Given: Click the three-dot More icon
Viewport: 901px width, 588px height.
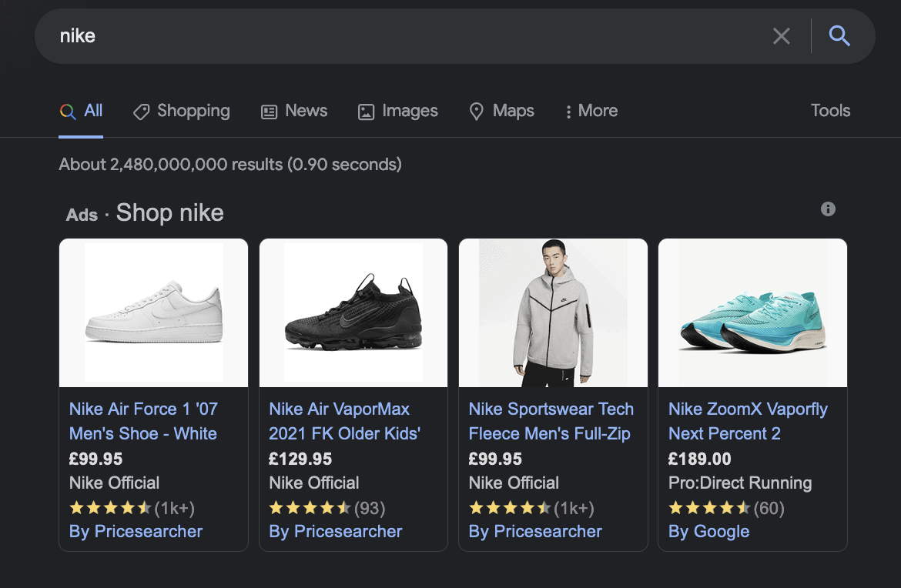Looking at the screenshot, I should pos(568,112).
